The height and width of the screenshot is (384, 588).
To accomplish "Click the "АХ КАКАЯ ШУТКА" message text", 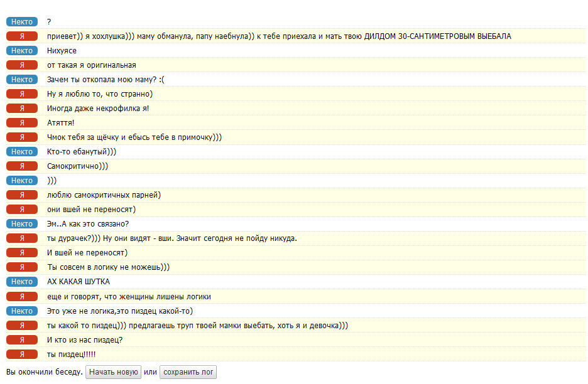I will (79, 282).
